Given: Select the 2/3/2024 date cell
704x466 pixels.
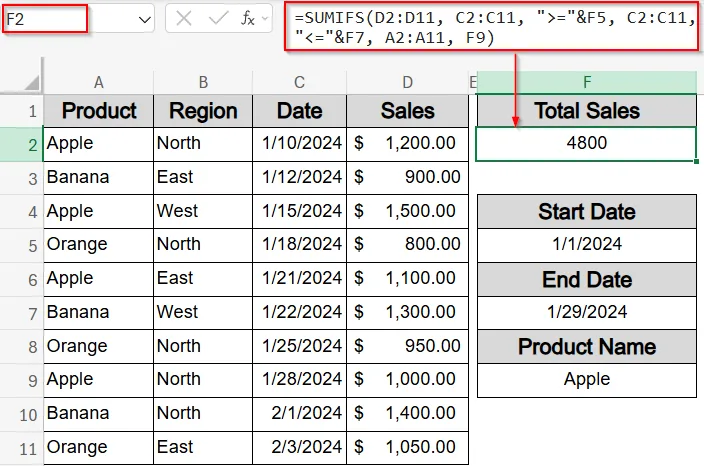Looking at the screenshot, I should [x=299, y=448].
